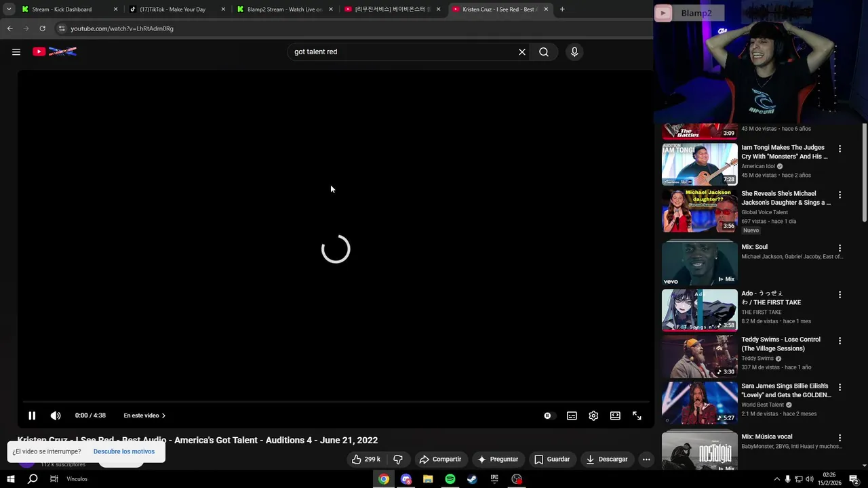Open Spotify from the taskbar
Image resolution: width=868 pixels, height=488 pixels.
pyautogui.click(x=450, y=479)
